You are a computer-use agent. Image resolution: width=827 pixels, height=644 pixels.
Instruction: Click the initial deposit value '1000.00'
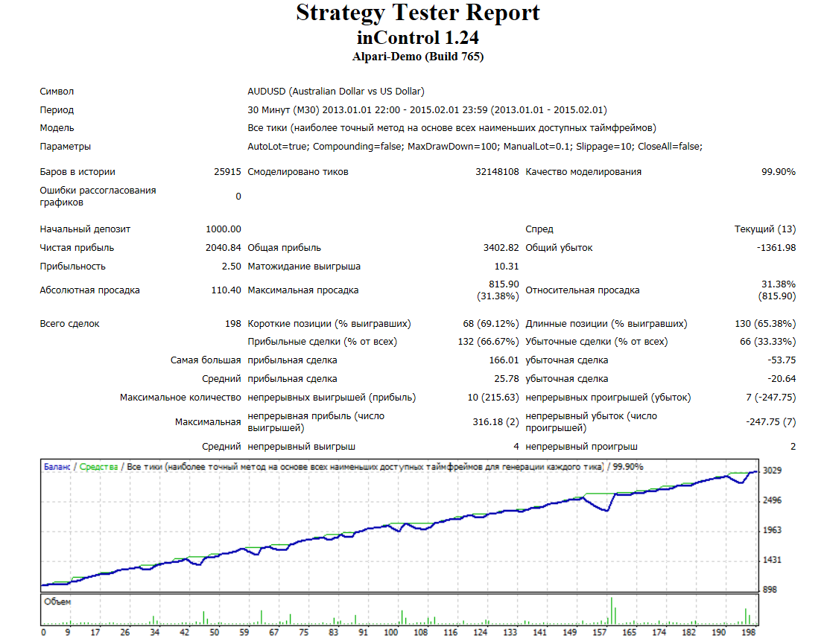(x=223, y=229)
